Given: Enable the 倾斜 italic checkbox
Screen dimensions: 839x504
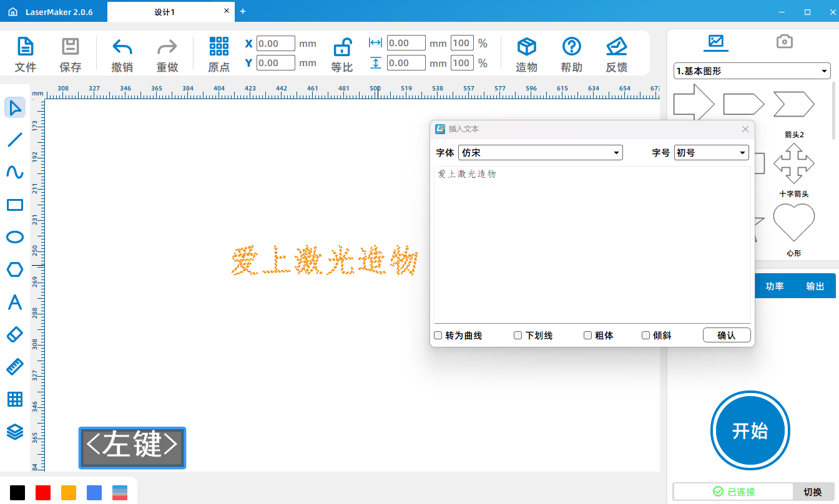Looking at the screenshot, I should [646, 336].
